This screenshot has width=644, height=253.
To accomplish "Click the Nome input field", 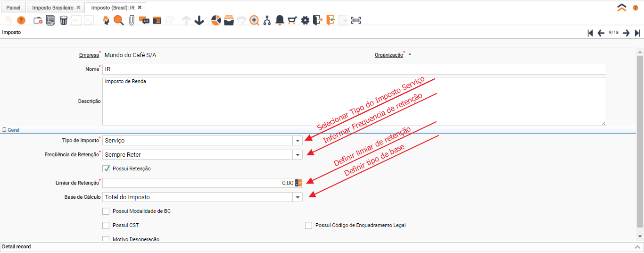I will (354, 69).
